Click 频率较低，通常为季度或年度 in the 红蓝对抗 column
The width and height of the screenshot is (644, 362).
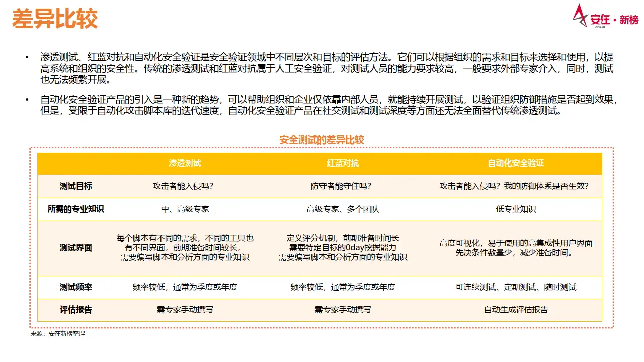343,287
